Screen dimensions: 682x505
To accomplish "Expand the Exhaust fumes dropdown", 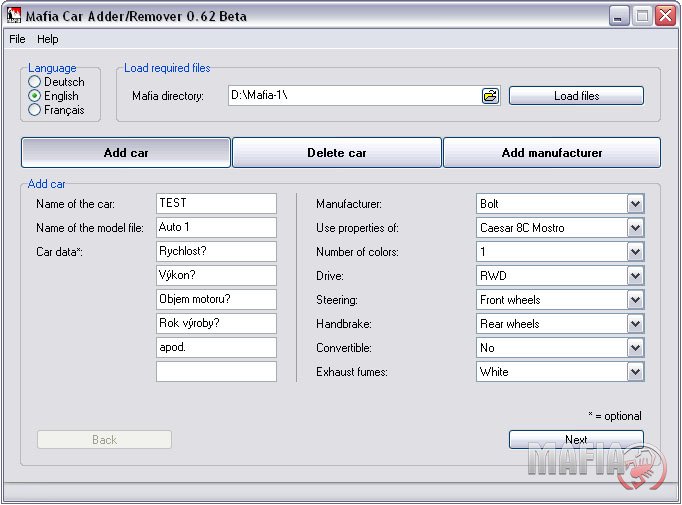I will pos(635,372).
